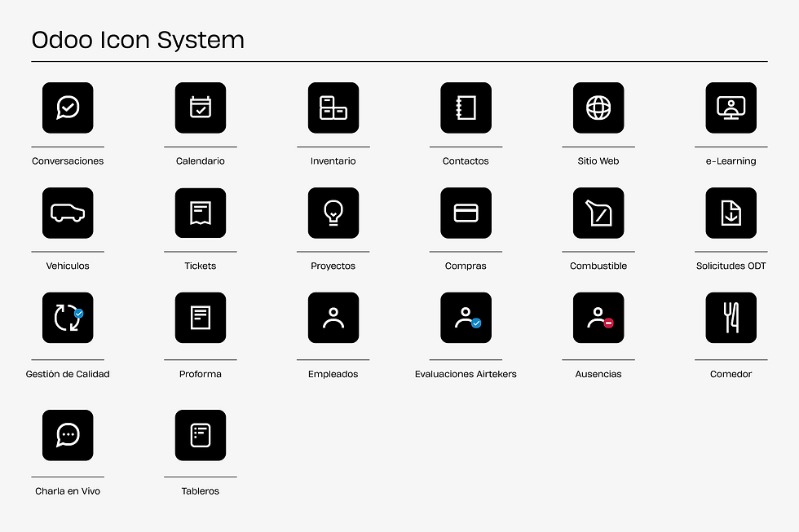Click the 'Solicitudes ODT' label
The image size is (799, 532).
(731, 266)
